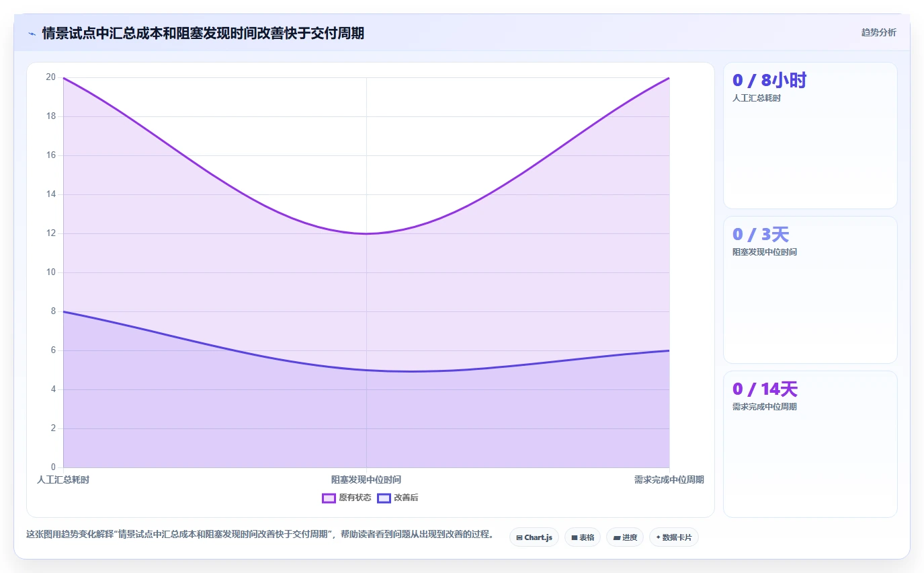Click the trend icon beside the title

click(x=32, y=33)
